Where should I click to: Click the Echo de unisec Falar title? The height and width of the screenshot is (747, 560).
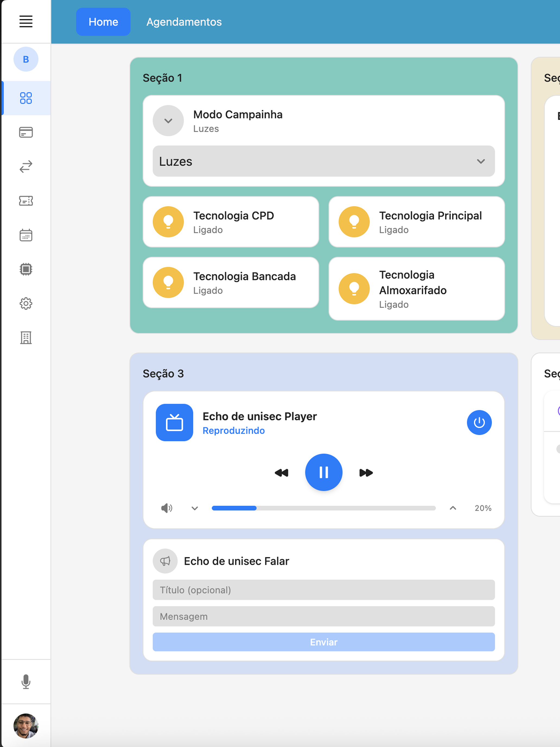click(237, 561)
